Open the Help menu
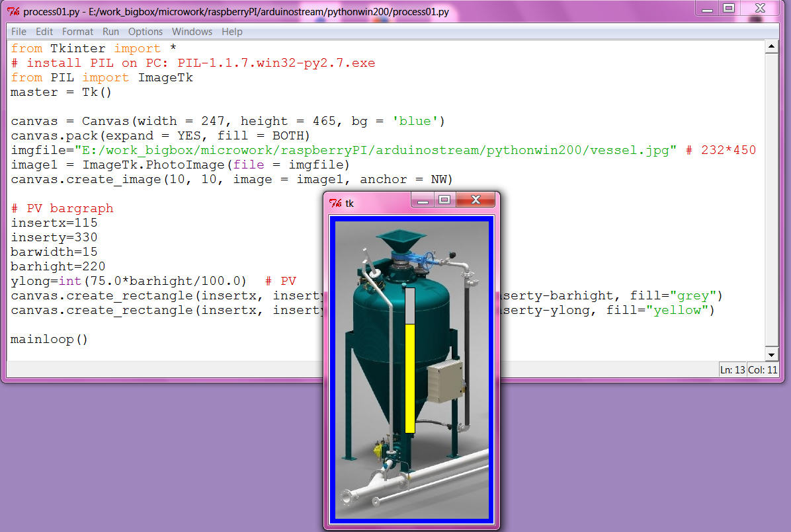This screenshot has width=791, height=532. [x=231, y=32]
